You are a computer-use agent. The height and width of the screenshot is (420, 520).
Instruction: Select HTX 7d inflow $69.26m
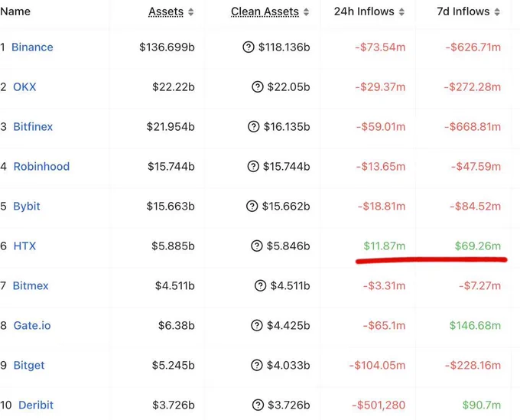(x=478, y=246)
